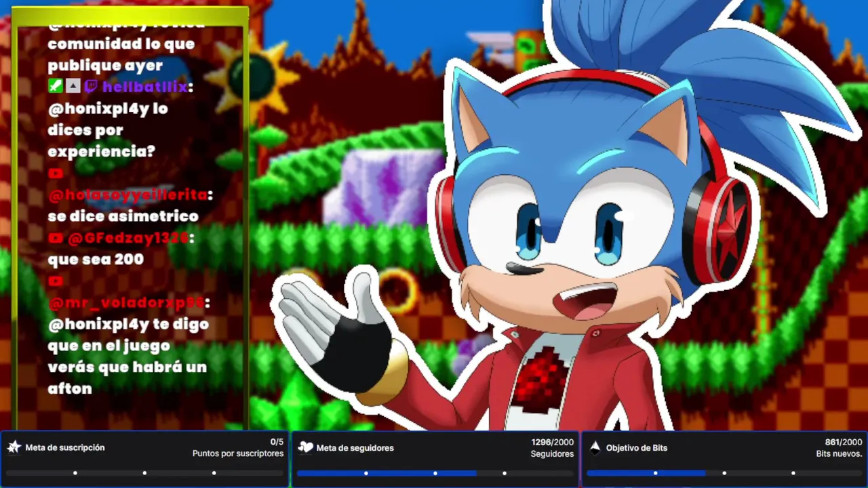Click the 'Meta de suscripción' label

click(65, 447)
